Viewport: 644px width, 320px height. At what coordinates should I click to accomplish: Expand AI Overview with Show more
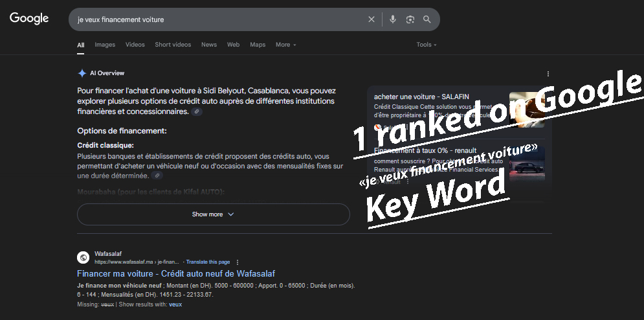[x=214, y=214]
